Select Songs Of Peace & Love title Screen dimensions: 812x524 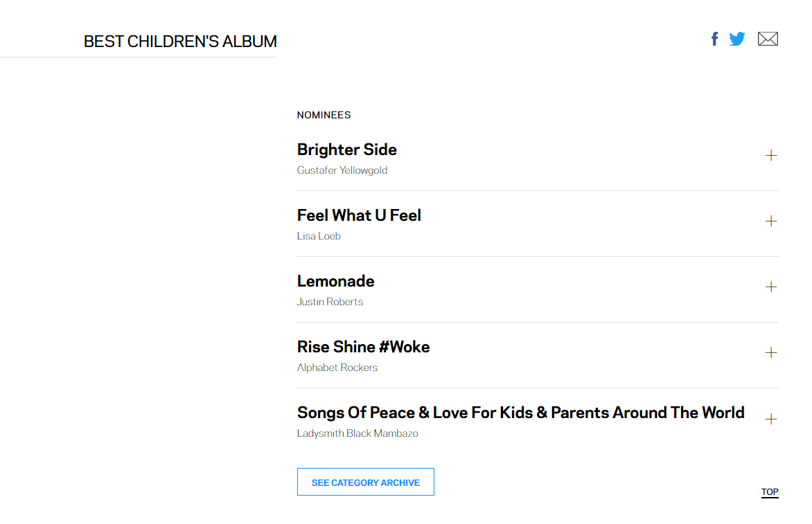coord(520,413)
